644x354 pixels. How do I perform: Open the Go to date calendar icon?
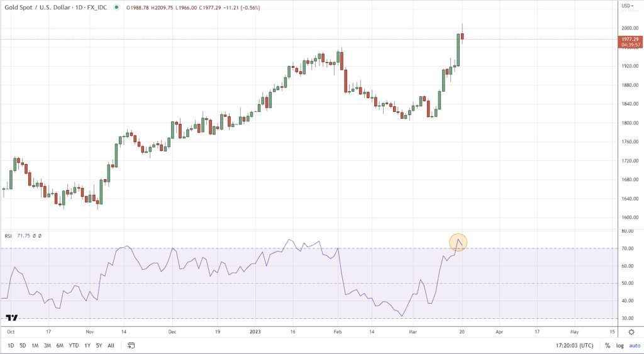(131, 345)
